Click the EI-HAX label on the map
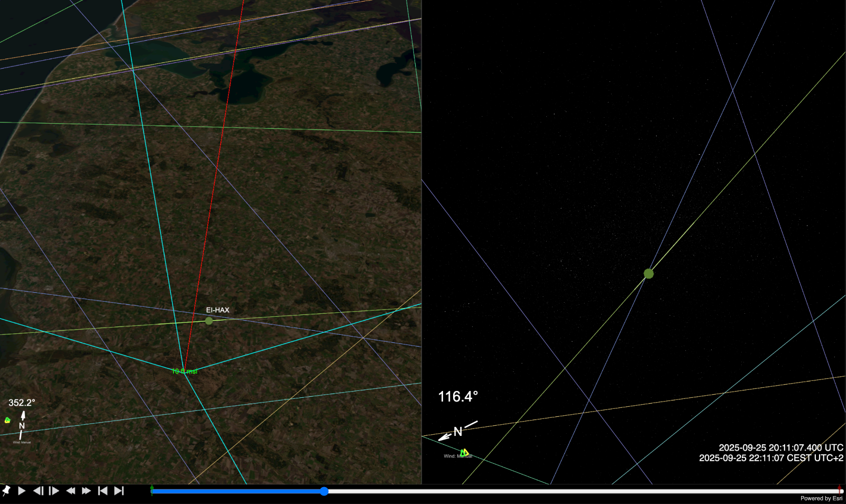 pyautogui.click(x=218, y=310)
